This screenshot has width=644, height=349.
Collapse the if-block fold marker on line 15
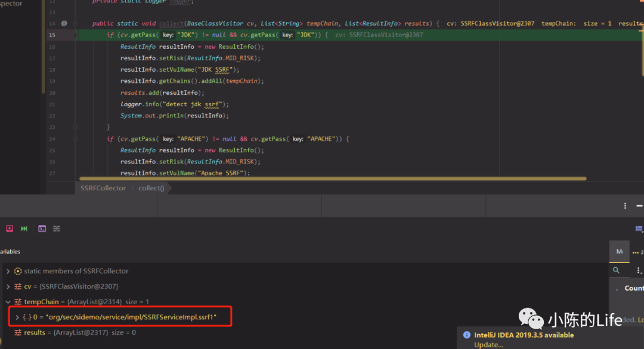[75, 35]
